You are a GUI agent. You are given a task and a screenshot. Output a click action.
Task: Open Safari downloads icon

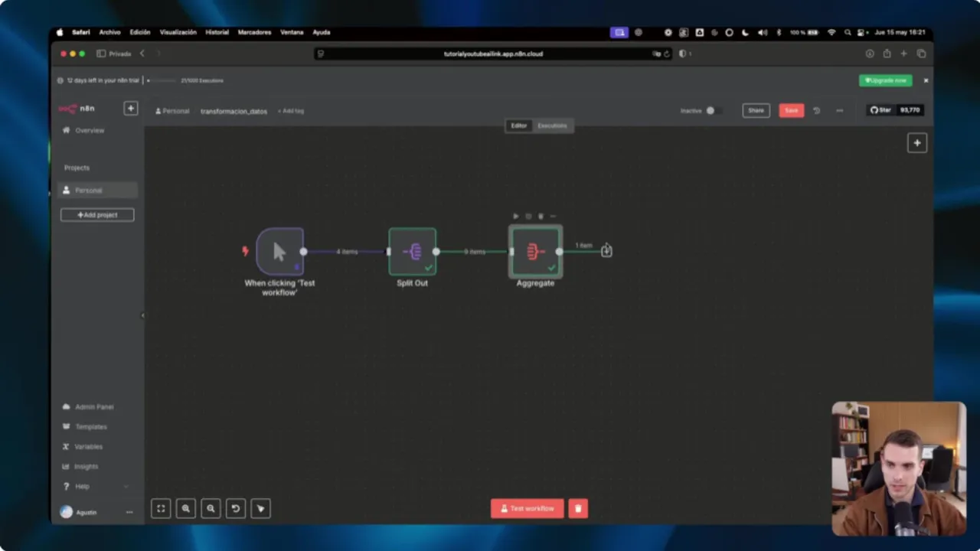(x=870, y=54)
